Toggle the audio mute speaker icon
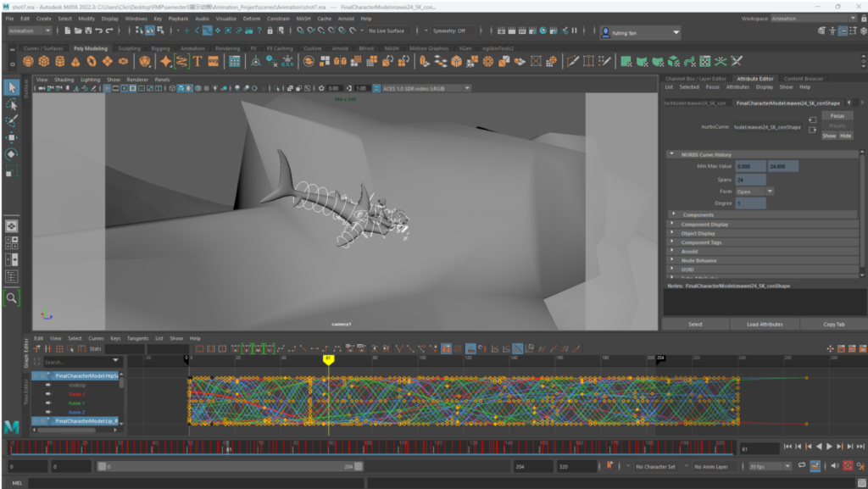Screen dimensions: 868x489 (833, 466)
